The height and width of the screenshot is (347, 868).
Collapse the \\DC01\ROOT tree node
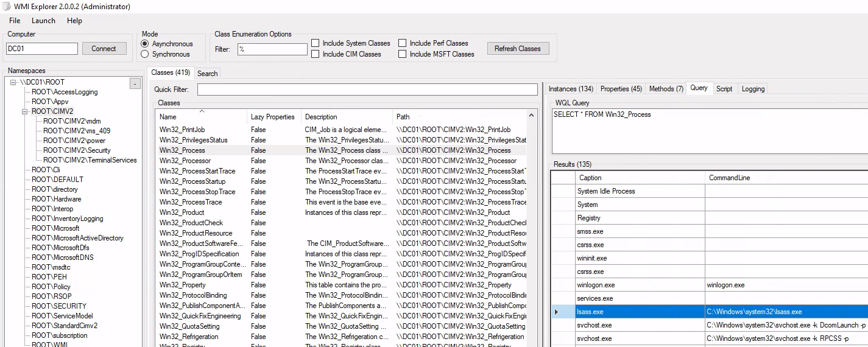(x=13, y=82)
